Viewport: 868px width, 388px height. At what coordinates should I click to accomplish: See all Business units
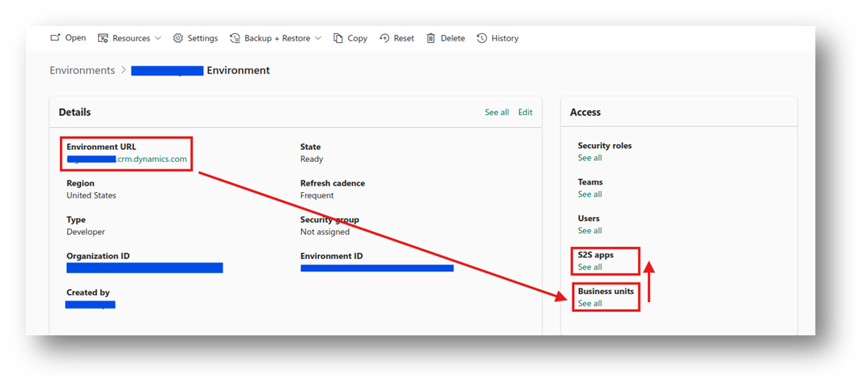589,304
